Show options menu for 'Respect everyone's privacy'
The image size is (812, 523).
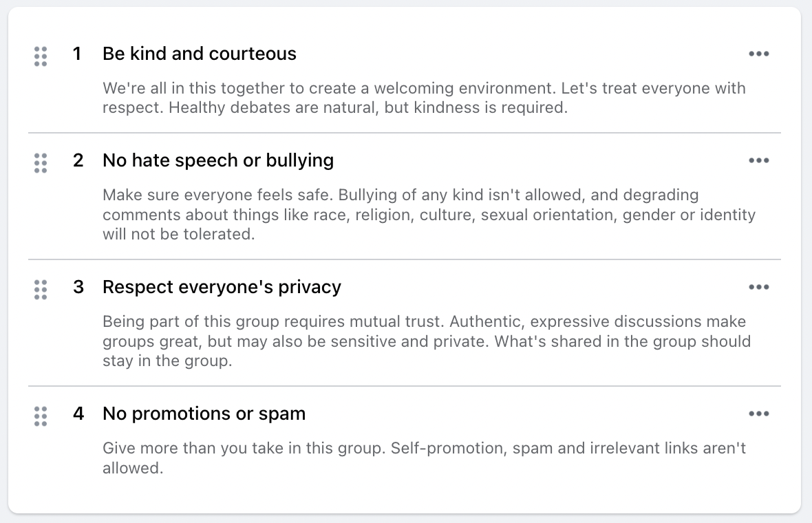758,287
